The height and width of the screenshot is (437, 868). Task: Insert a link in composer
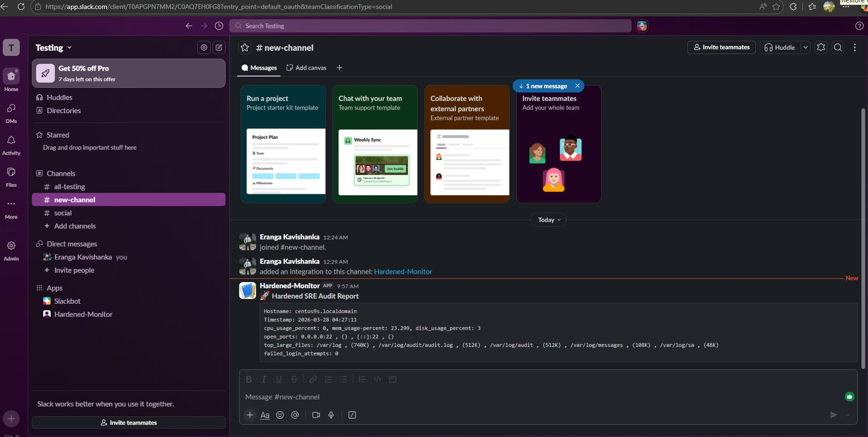click(313, 379)
